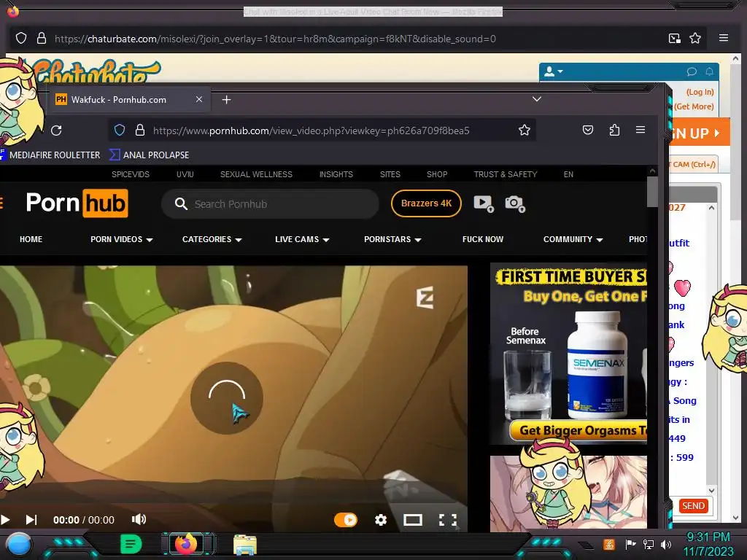Viewport: 747px width, 560px height.
Task: Open a new tab with the plus button
Action: tap(227, 99)
